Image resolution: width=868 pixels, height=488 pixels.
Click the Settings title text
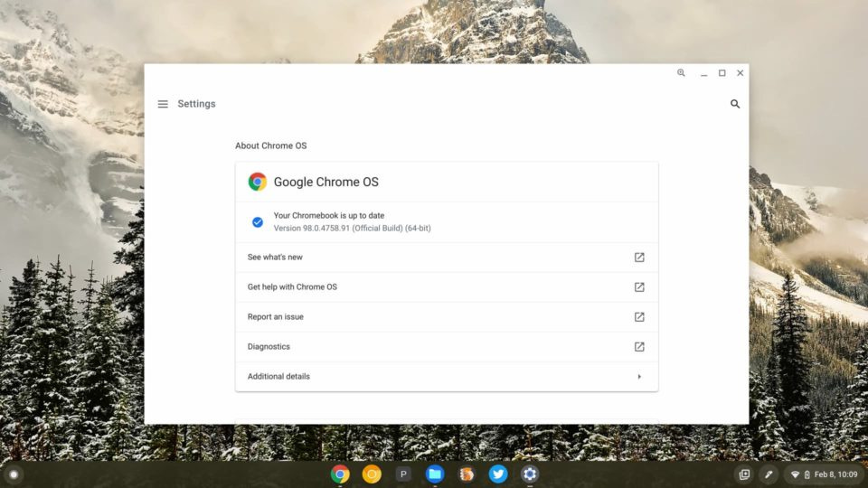(196, 104)
